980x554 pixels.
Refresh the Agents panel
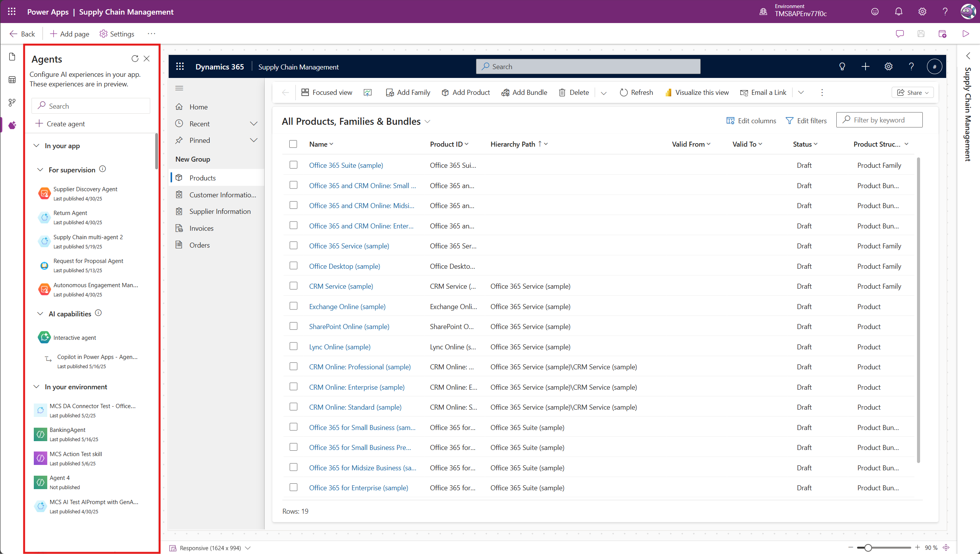pyautogui.click(x=135, y=58)
